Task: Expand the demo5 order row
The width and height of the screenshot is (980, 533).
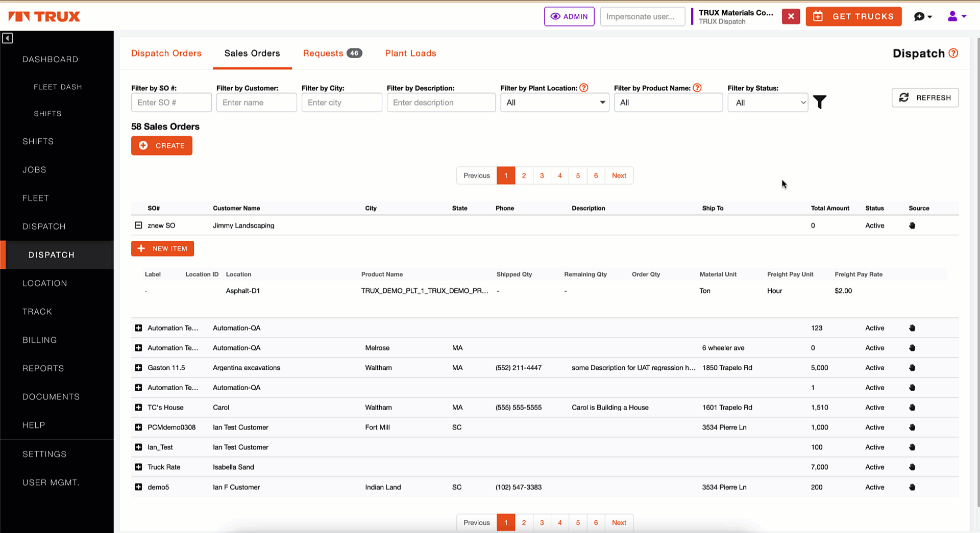Action: click(138, 487)
